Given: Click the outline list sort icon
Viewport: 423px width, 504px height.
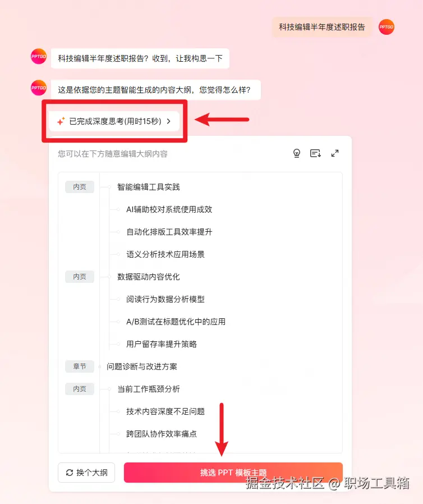Looking at the screenshot, I should click(315, 153).
